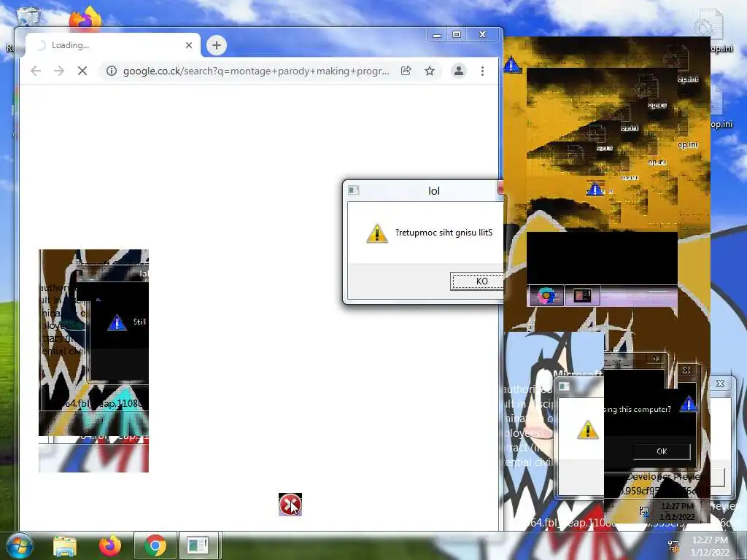Go back in the Chrome toolbar
The width and height of the screenshot is (747, 560).
click(35, 71)
